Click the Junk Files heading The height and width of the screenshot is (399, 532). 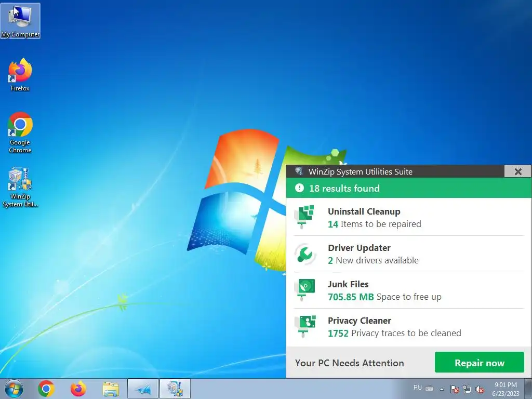(348, 284)
